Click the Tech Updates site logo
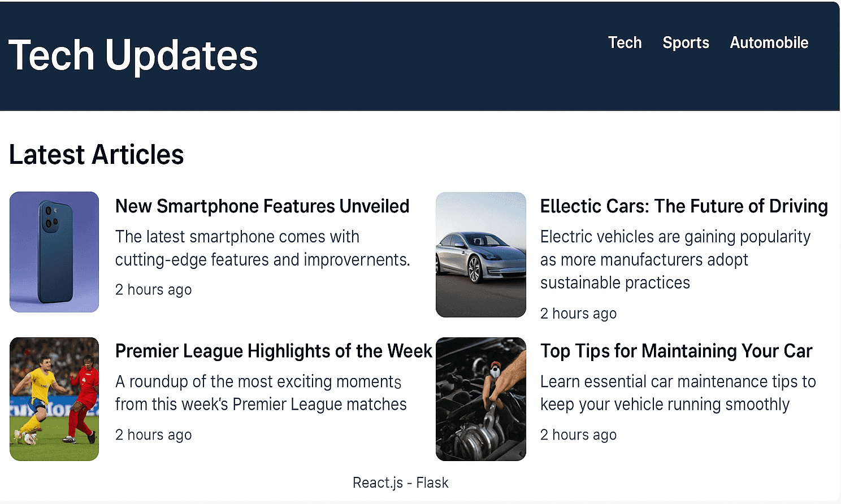The image size is (841, 504). (x=133, y=54)
